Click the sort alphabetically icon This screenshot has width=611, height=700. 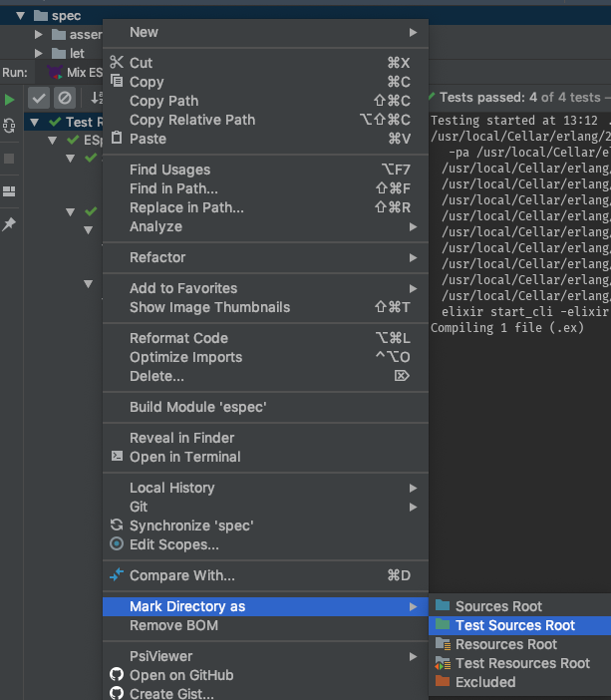coord(97,98)
